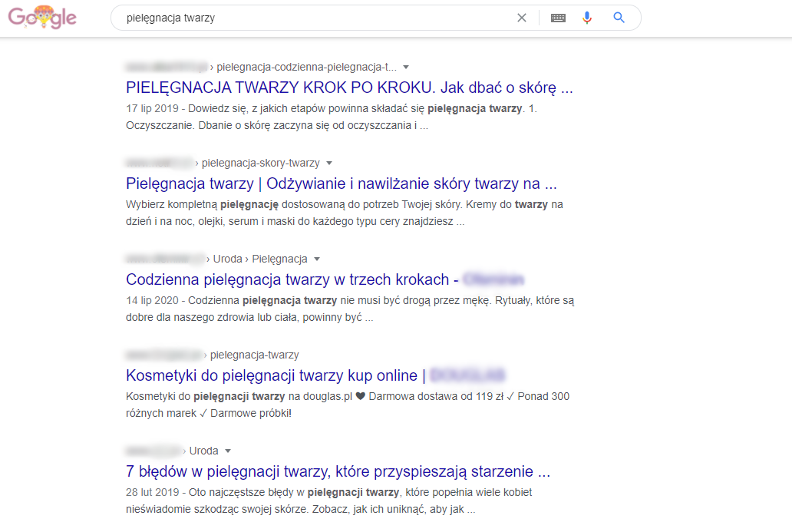The image size is (792, 532).
Task: Click the Google logo
Action: coord(43,18)
